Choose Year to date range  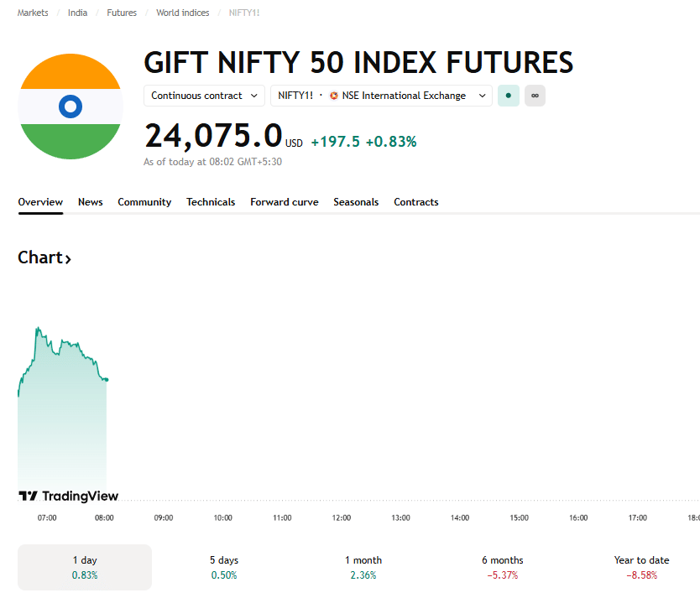[641, 567]
